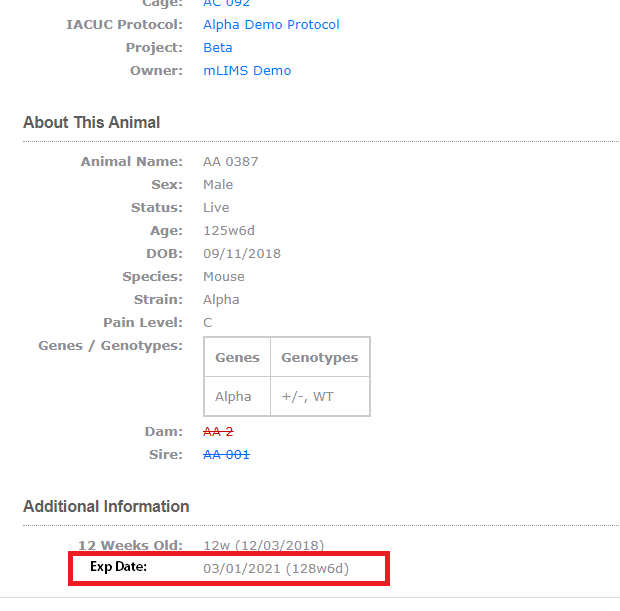Select the Status value Live
620x611 pixels.
click(x=216, y=208)
